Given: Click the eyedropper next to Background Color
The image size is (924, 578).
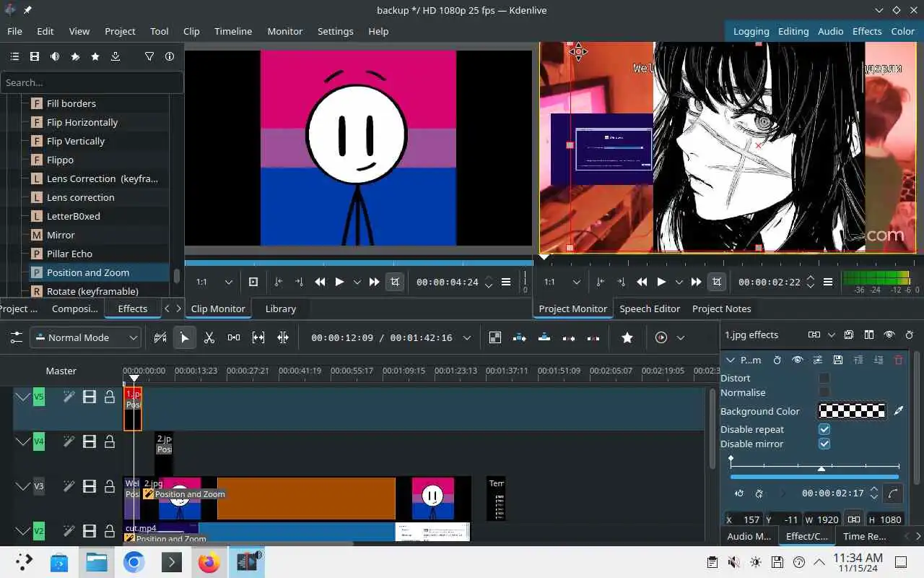Looking at the screenshot, I should coord(899,411).
